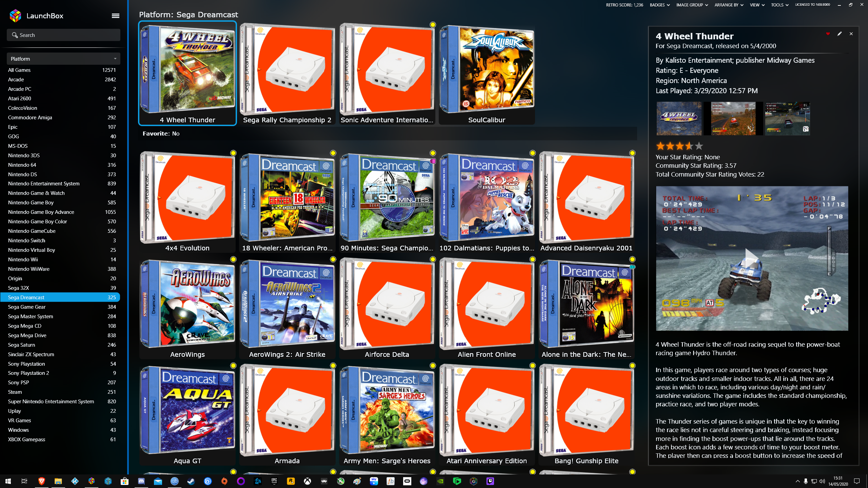
Task: Open Battle.net from taskbar
Action: tap(258, 481)
